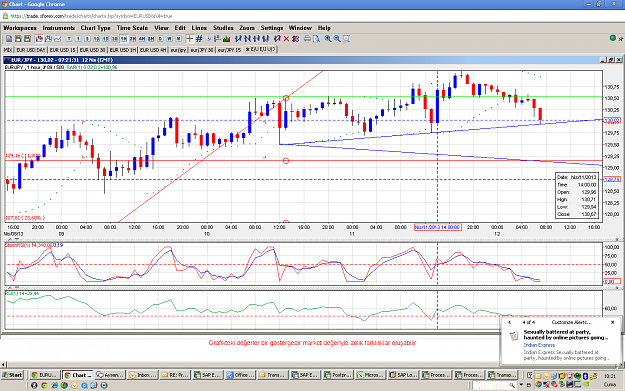
Task: Open the Lines menu
Action: tap(199, 28)
